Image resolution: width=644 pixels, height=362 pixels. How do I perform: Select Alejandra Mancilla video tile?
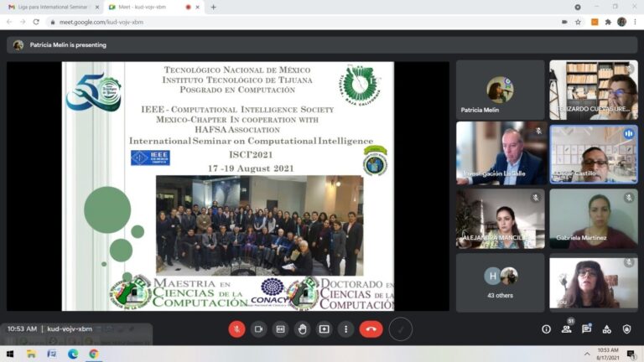click(500, 219)
